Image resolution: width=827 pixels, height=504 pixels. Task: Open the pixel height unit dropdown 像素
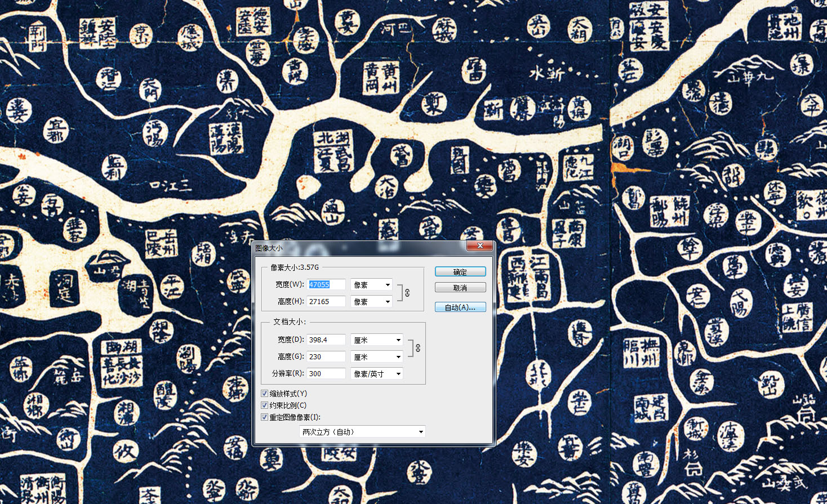[x=371, y=302]
